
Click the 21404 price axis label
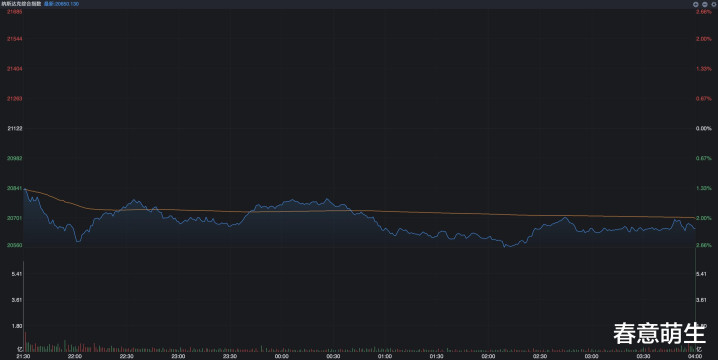pos(15,69)
